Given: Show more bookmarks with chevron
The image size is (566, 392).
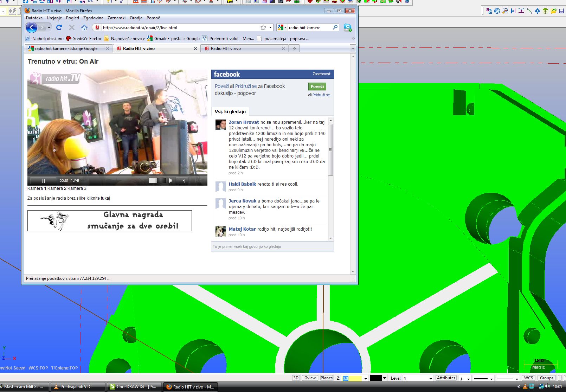Looking at the screenshot, I should pos(353,39).
